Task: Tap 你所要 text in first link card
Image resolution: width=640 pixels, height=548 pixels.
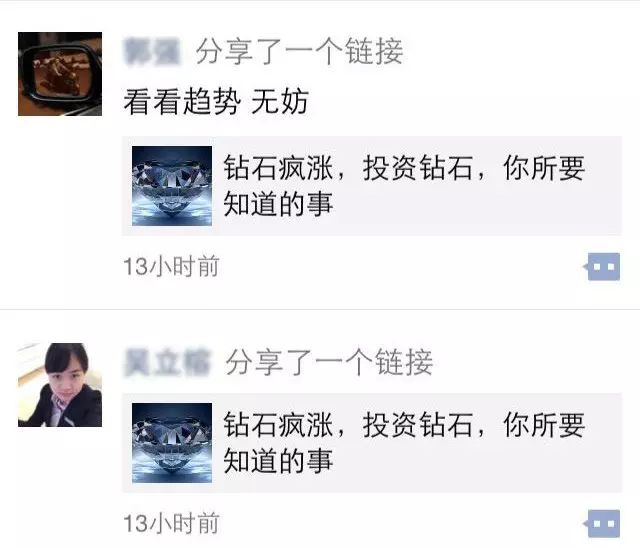Action: tap(544, 168)
